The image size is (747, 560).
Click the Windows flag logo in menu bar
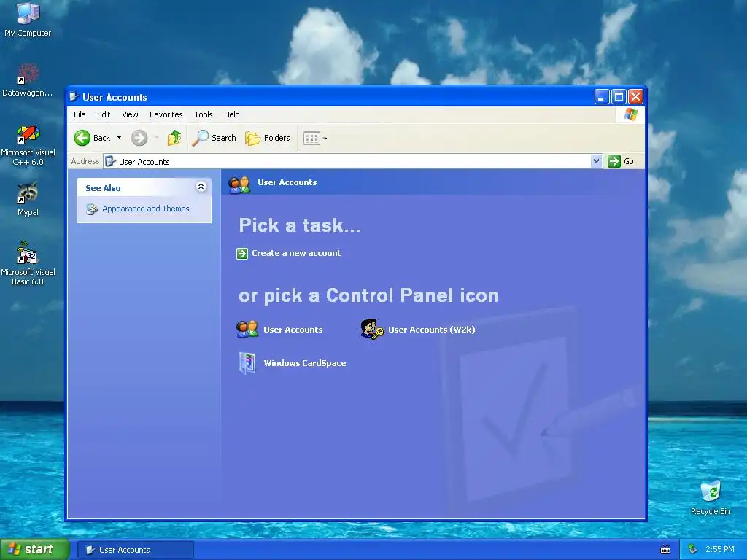630,114
